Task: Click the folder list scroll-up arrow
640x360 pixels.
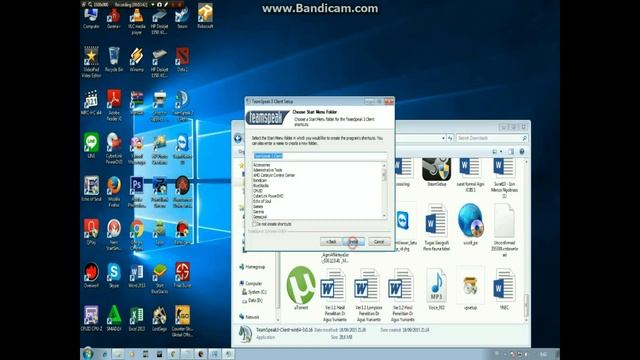Action: (384, 165)
